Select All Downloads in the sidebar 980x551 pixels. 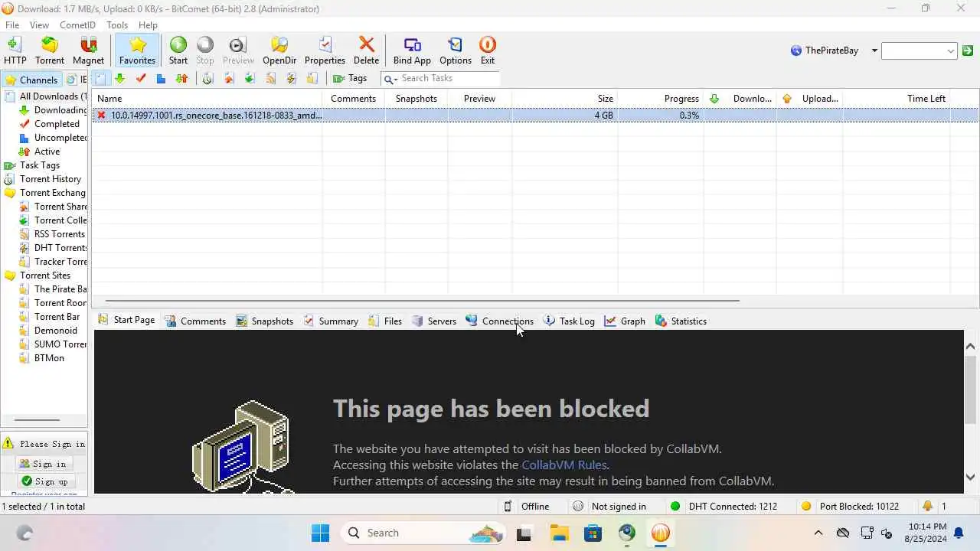[x=46, y=96]
